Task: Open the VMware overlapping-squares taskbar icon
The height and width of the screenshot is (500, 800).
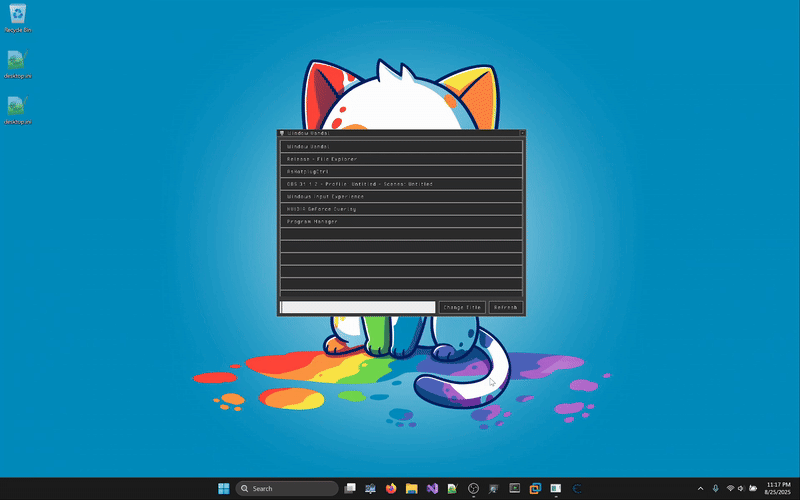Action: click(535, 488)
